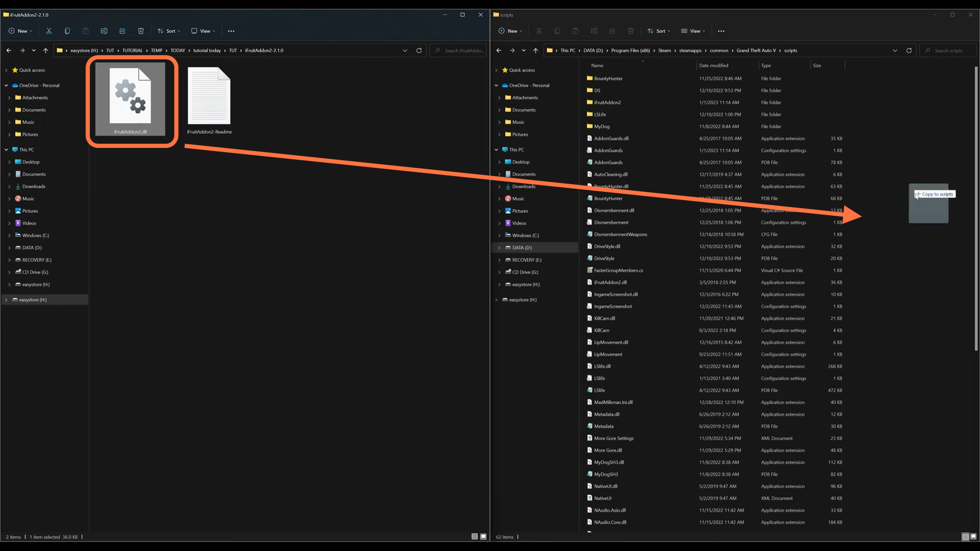Click Delete trash icon in iFruitAddon2 window

pos(141,31)
